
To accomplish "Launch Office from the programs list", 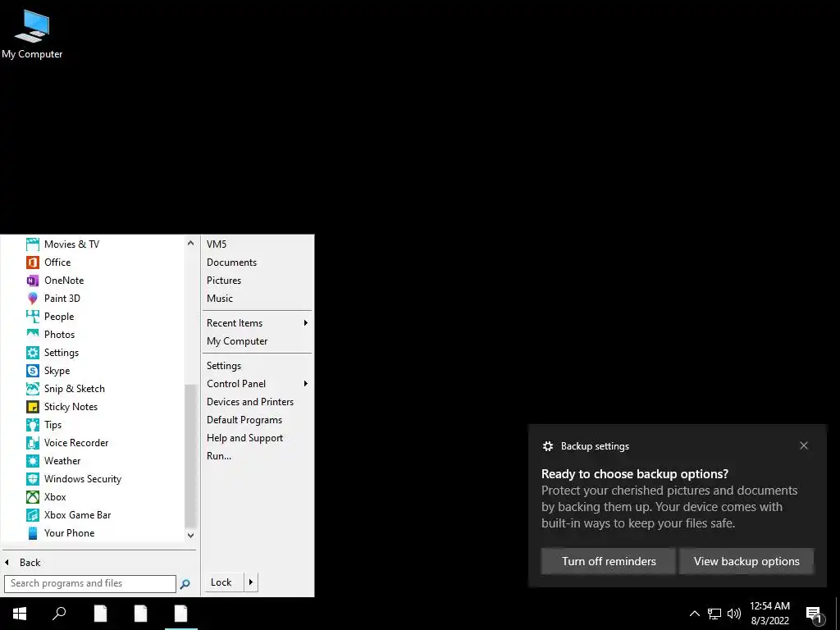I will coord(33,262).
